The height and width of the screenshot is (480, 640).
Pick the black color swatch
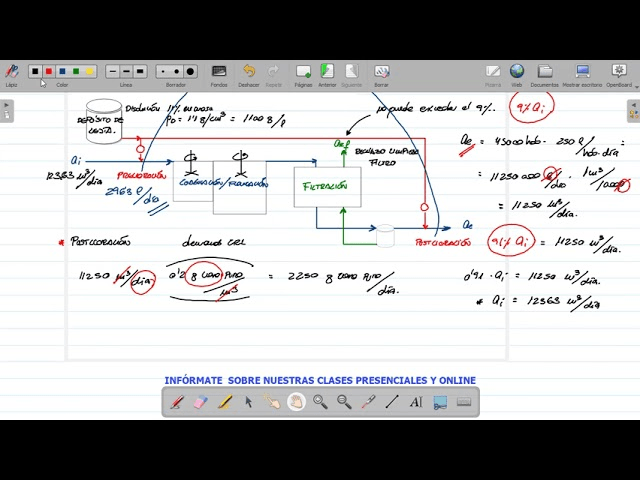pyautogui.click(x=35, y=71)
